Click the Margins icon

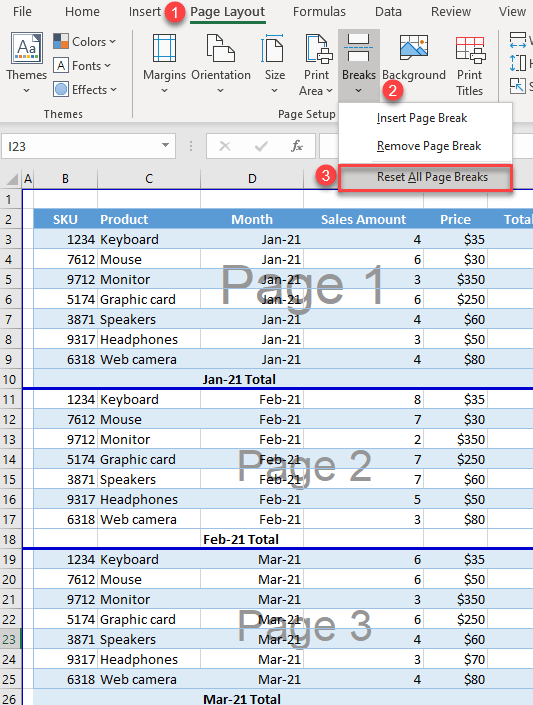click(x=164, y=48)
